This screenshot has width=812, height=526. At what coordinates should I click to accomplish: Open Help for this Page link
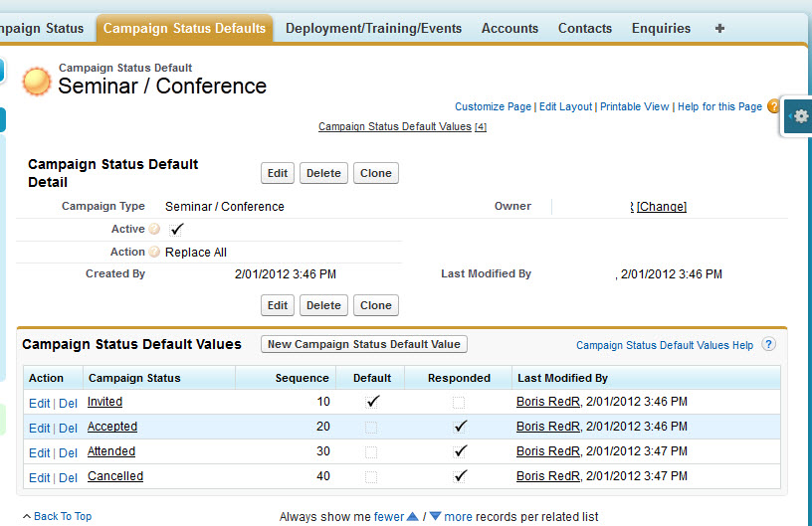719,106
